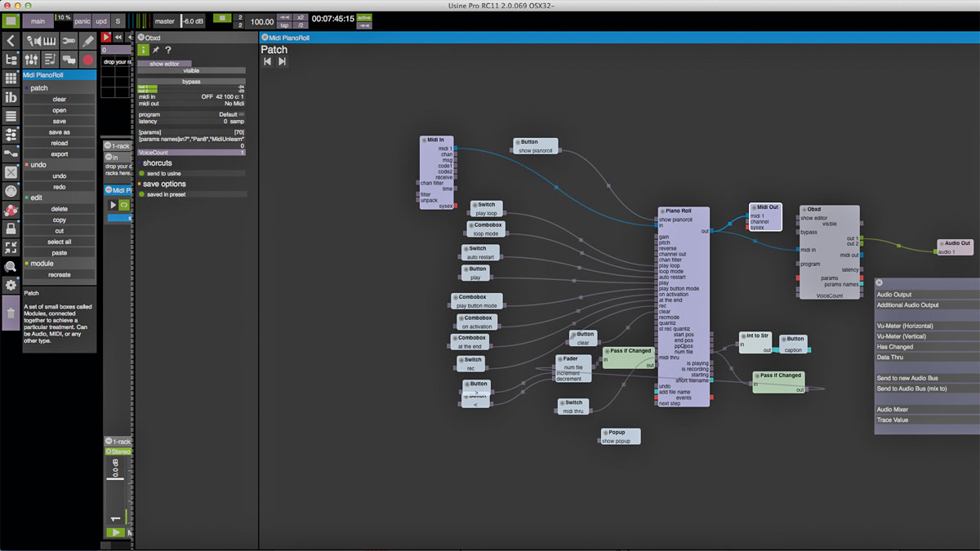This screenshot has height=551, width=980.
Task: Open the MIDI connector icon in sidebar
Action: (11, 191)
